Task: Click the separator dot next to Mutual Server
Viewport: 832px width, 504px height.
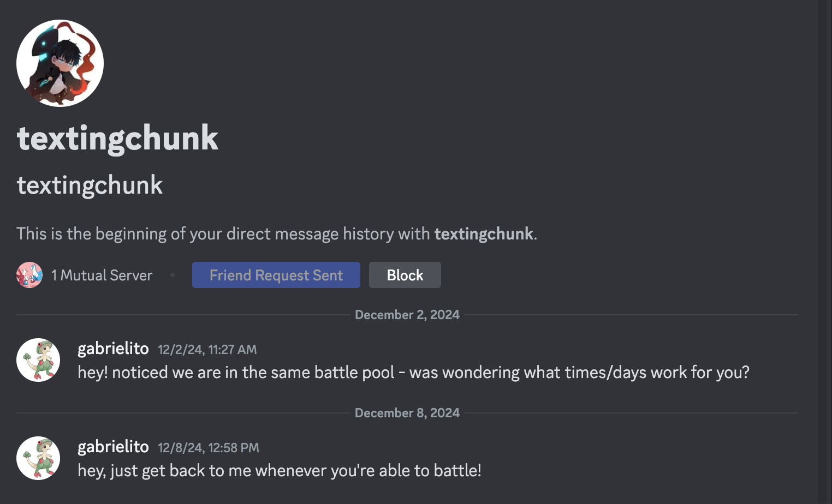Action: click(x=172, y=275)
